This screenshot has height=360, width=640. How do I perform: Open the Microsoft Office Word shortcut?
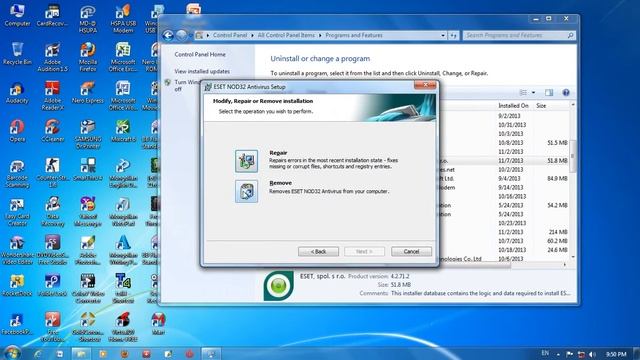click(122, 96)
